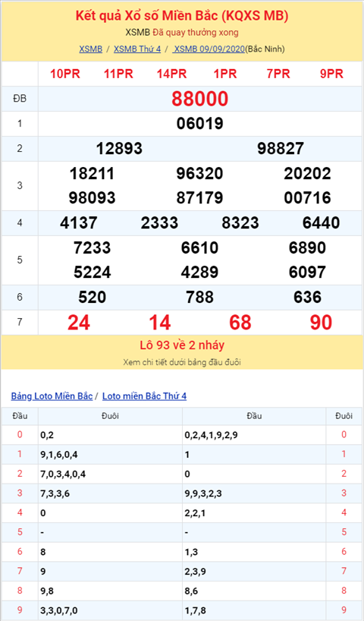Viewport: 364px width, 621px height.
Task: Click fifth prize number 6610
Action: click(199, 248)
